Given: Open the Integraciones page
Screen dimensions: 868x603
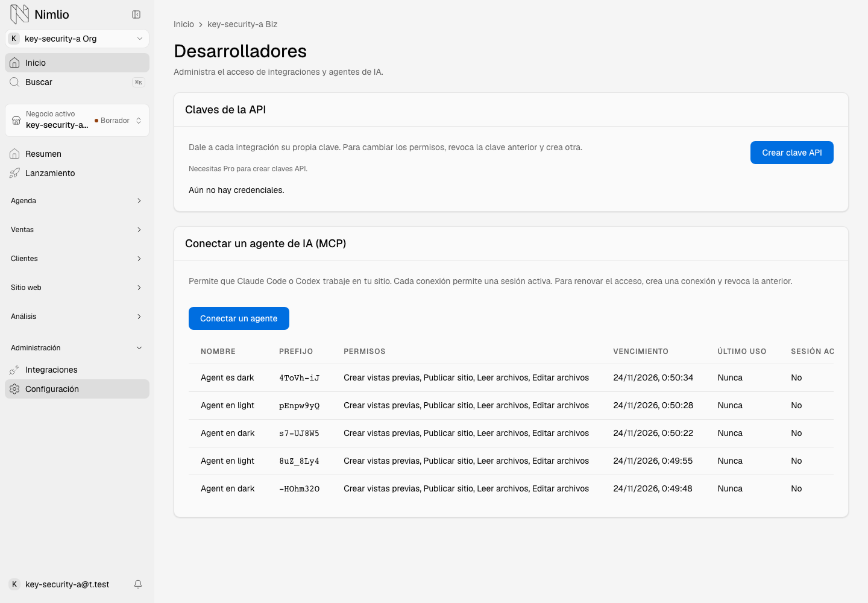Looking at the screenshot, I should [77, 370].
